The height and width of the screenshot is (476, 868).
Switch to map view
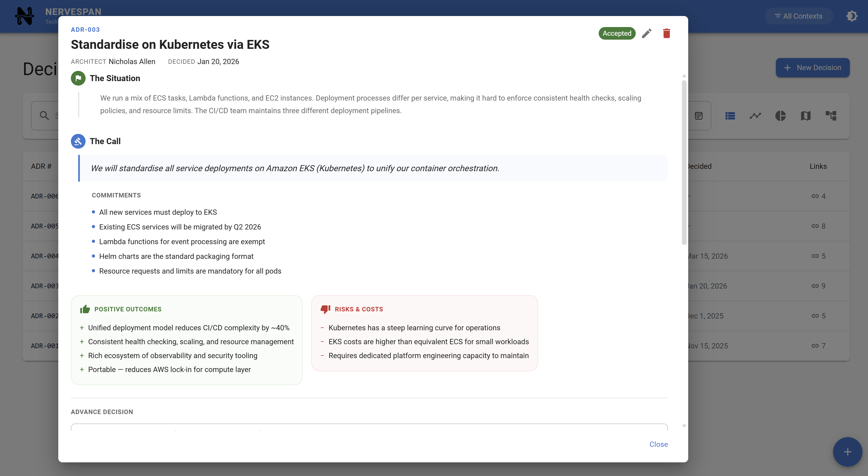click(x=806, y=116)
